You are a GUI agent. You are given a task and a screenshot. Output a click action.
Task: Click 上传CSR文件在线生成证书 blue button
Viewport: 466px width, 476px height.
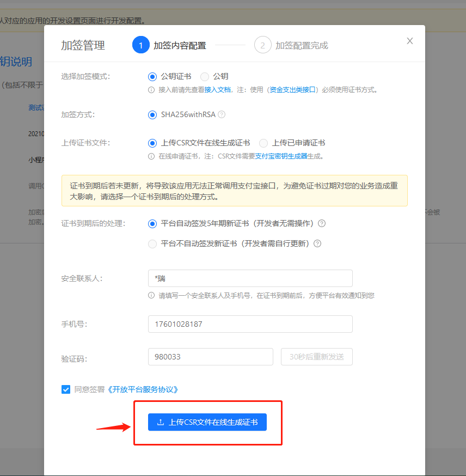tap(207, 422)
